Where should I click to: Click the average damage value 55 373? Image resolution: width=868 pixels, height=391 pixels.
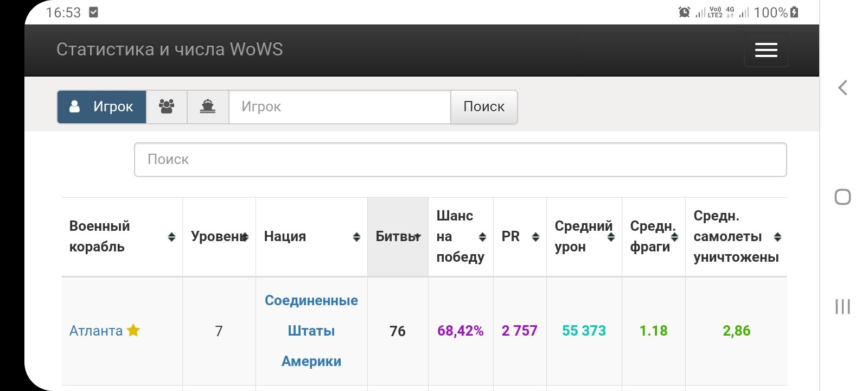point(584,331)
